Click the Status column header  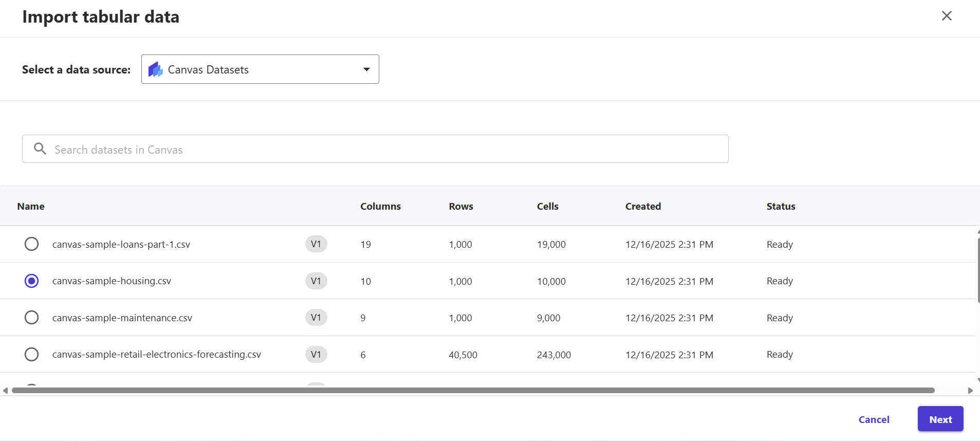click(781, 206)
